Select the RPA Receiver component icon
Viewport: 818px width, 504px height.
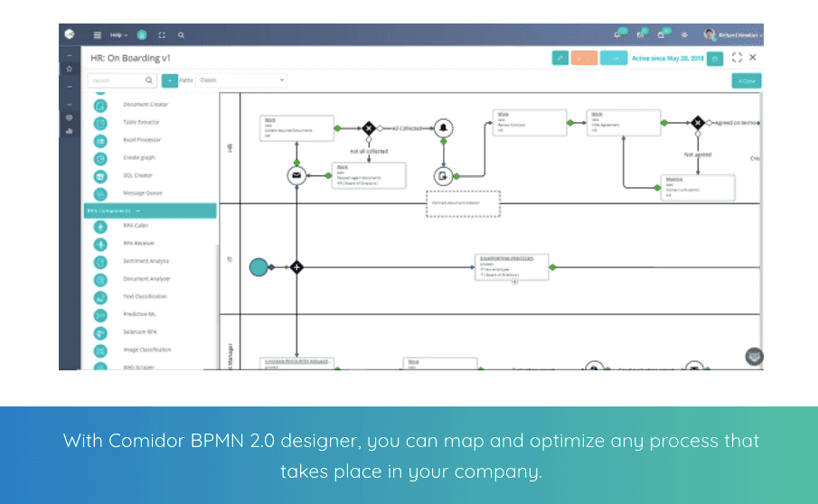(100, 244)
